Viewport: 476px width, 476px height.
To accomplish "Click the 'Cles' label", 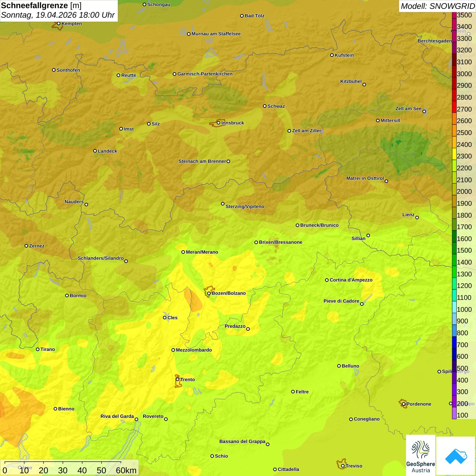I will 172,318.
